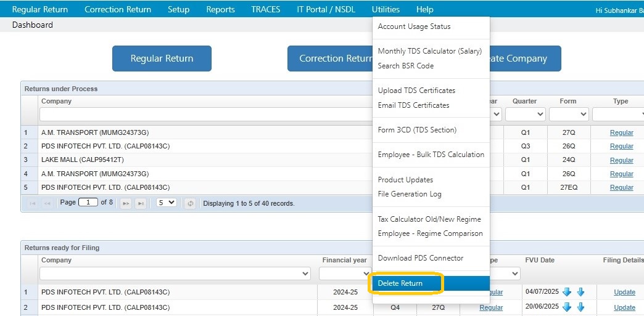Click the page number input field
The height and width of the screenshot is (316, 644).
pos(88,203)
